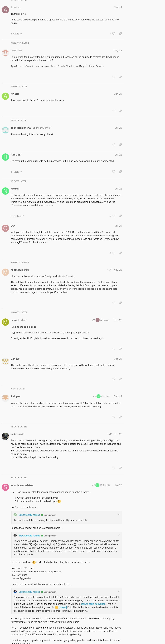Like cadavissr31's group helper post
Screen dimensions: 165x644
113,468
